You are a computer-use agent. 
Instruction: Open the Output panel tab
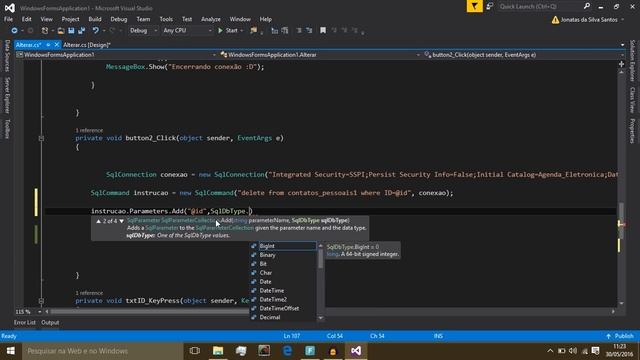click(50, 322)
